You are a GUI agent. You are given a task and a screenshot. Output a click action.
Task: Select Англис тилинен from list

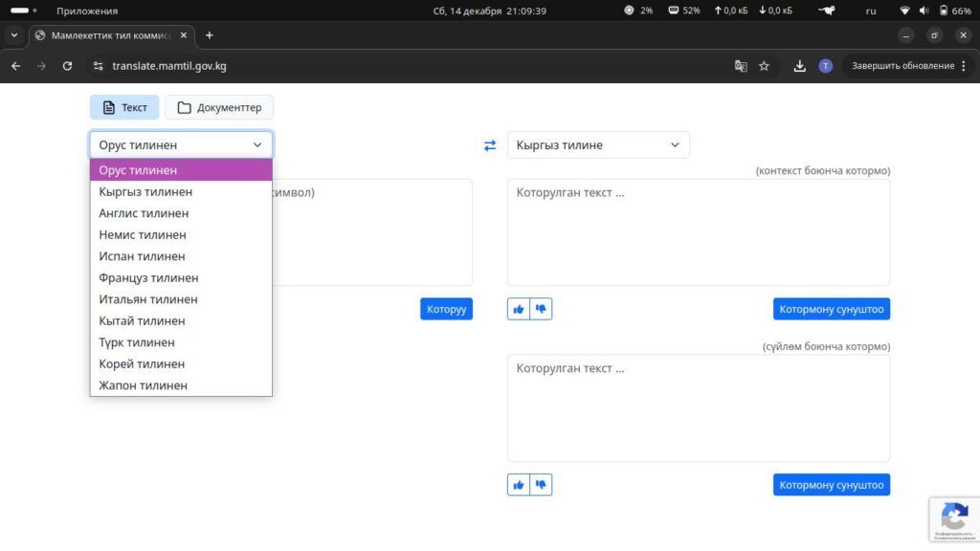[x=181, y=213]
